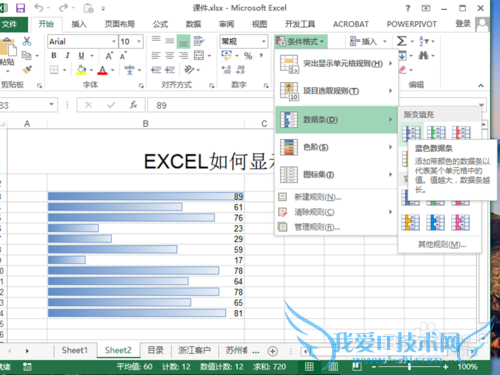The image size is (500, 375).
Task: Apply percent style
Action: point(248,56)
